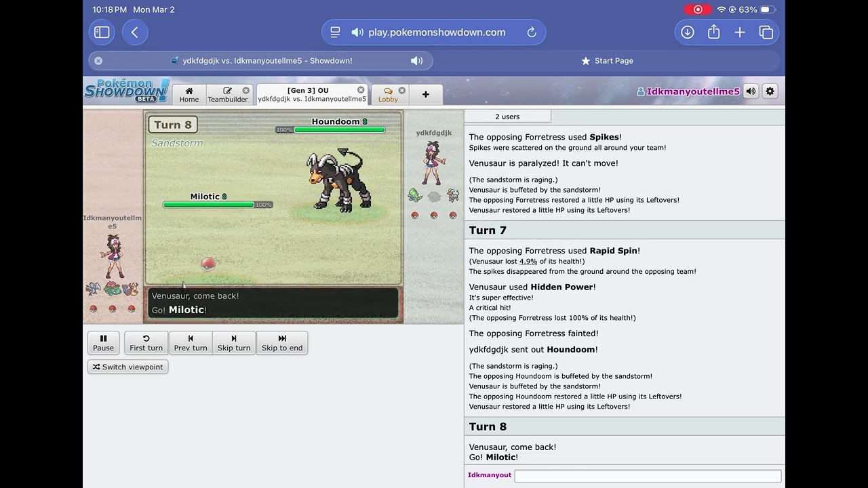Open a new Safari tab with plus icon
The height and width of the screenshot is (488, 868).
740,32
